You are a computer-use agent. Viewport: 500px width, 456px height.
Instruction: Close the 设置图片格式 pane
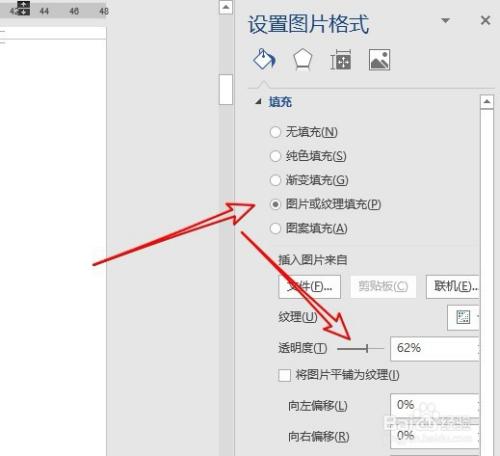(485, 21)
